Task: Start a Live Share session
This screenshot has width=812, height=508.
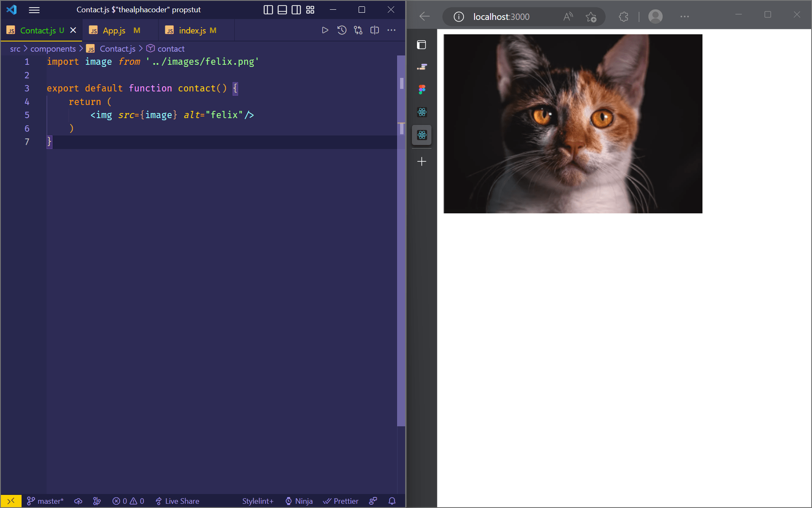Action: pos(177,501)
